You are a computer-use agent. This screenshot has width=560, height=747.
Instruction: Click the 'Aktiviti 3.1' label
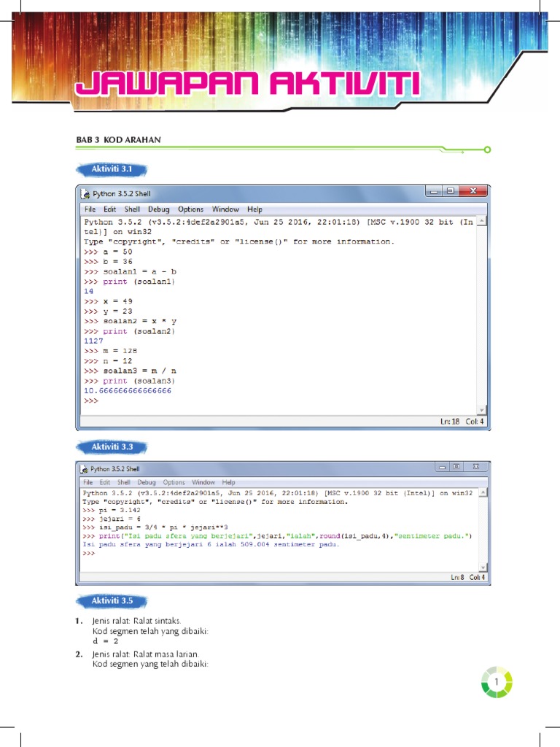point(112,169)
